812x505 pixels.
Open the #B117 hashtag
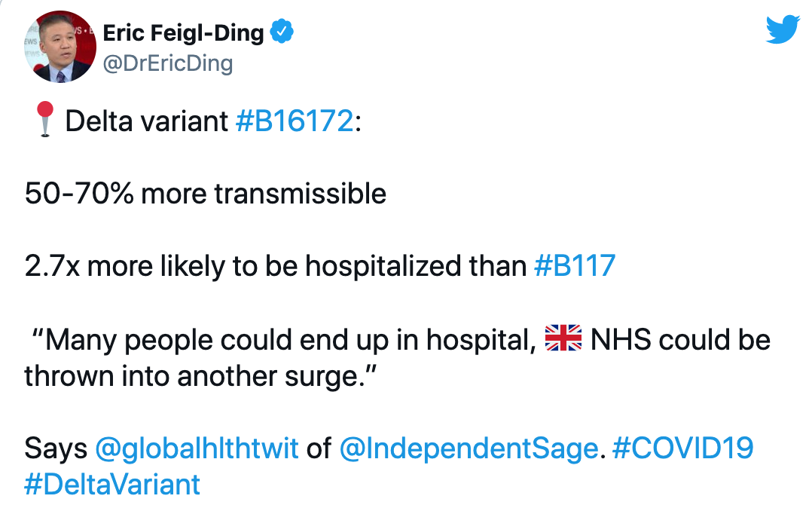(x=575, y=266)
